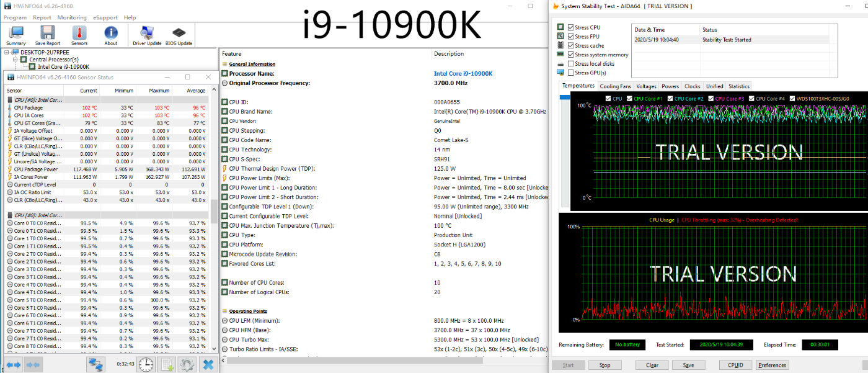Click the blue temperature list selection bar
The height and width of the screenshot is (373, 868).
coord(564,97)
